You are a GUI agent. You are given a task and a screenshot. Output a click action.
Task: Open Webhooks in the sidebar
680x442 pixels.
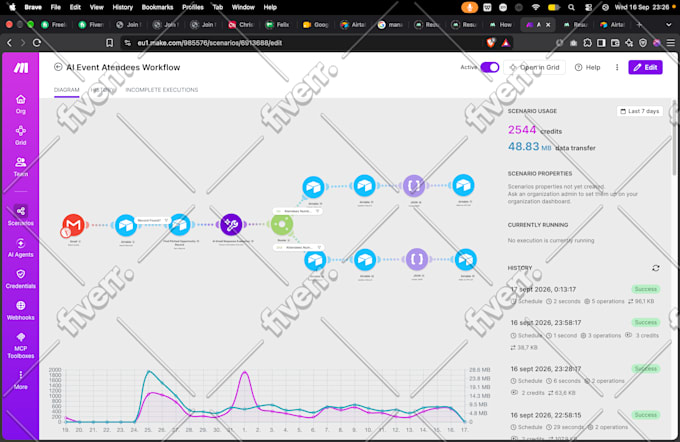click(x=20, y=311)
